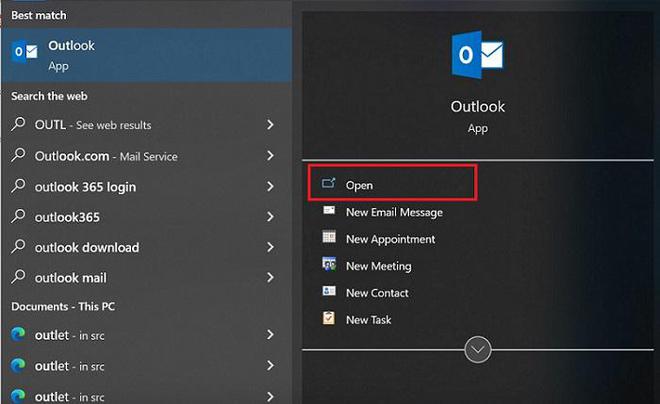The height and width of the screenshot is (404, 660).
Task: Expand more actions with the circular down chevron
Action: [477, 349]
